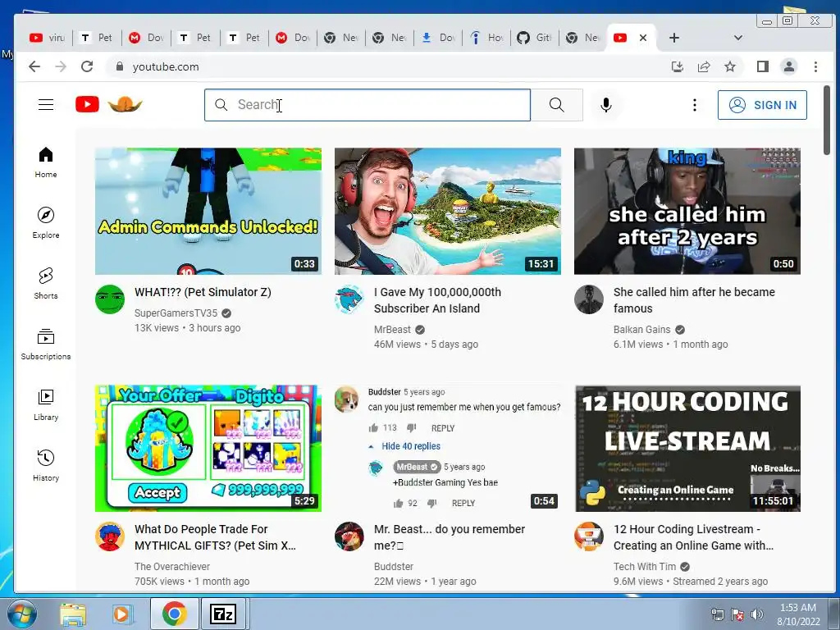This screenshot has width=840, height=630.
Task: Switch to the downloads 'Dov' tab with blue arrow
Action: (x=438, y=38)
